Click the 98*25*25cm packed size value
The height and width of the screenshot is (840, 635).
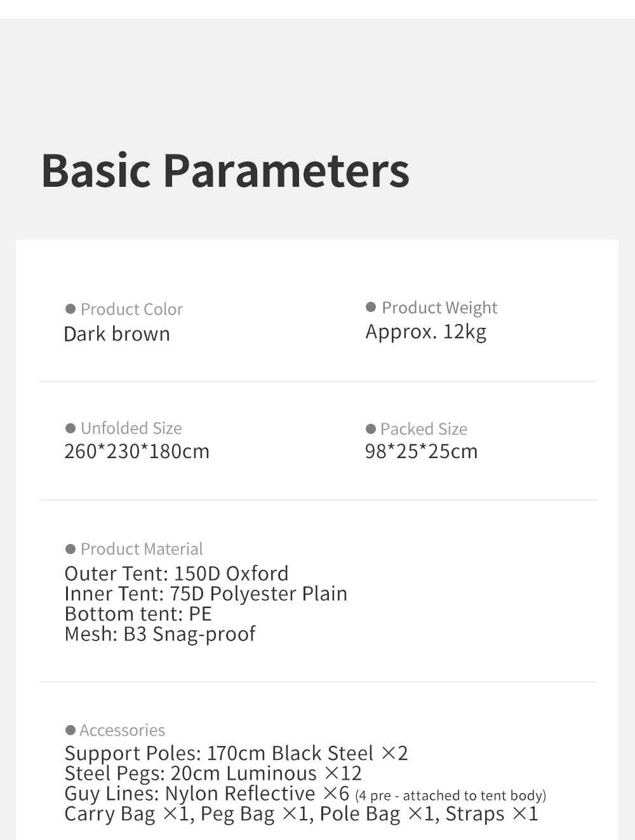[x=421, y=451]
